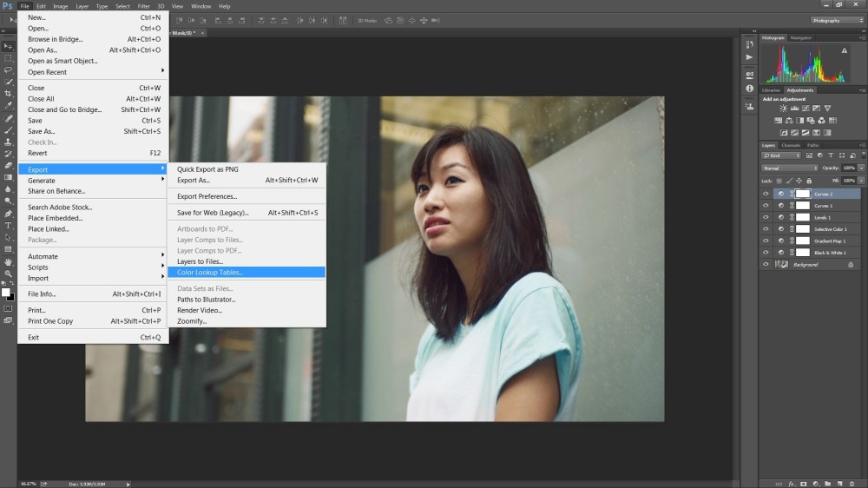Select the Zoom tool
Viewport: 868px width, 488px height.
coord(8,274)
